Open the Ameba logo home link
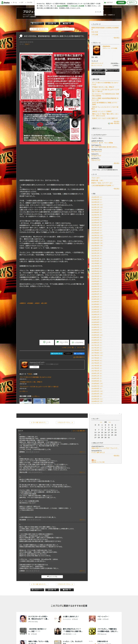Image resolution: width=138 pixels, height=644 pixels. tap(5, 2)
